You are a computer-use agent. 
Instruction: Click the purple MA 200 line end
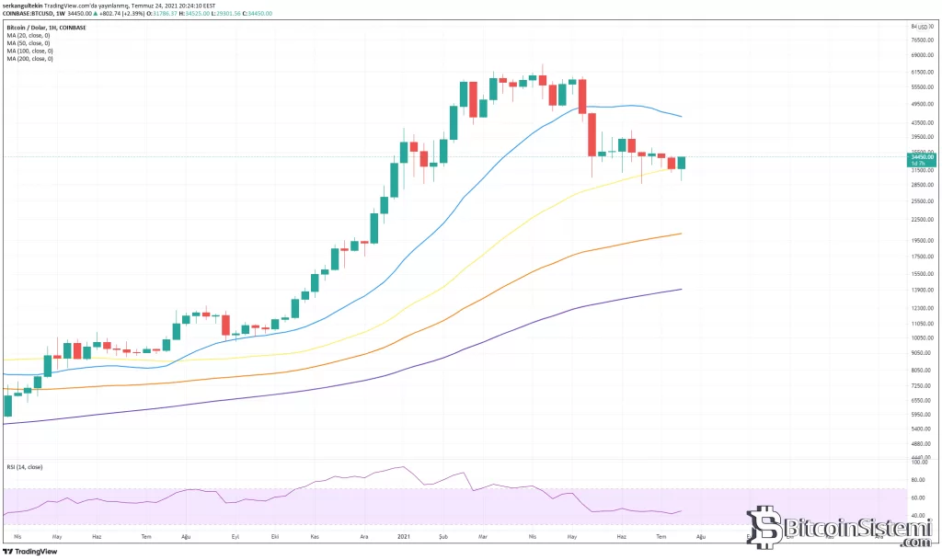pos(681,289)
